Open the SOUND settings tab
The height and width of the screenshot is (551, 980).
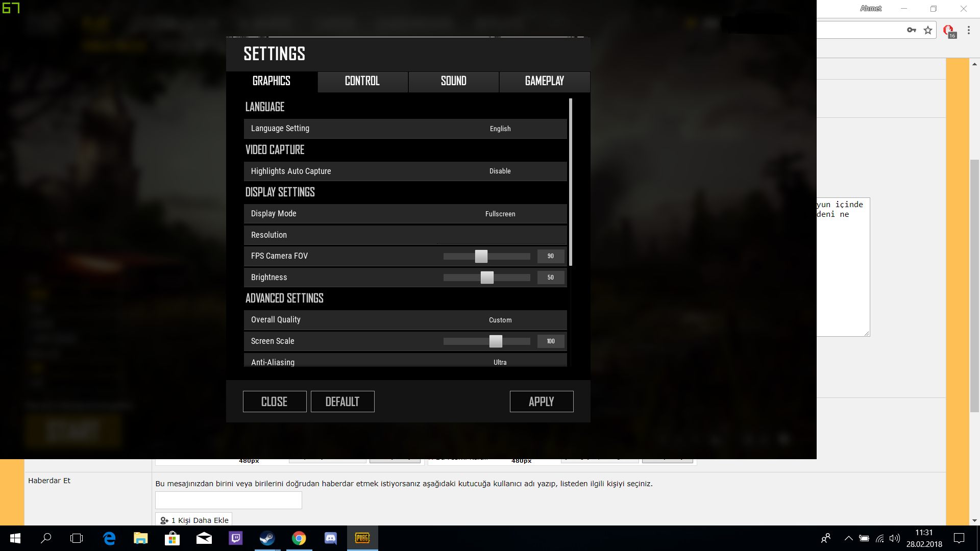[x=453, y=82]
